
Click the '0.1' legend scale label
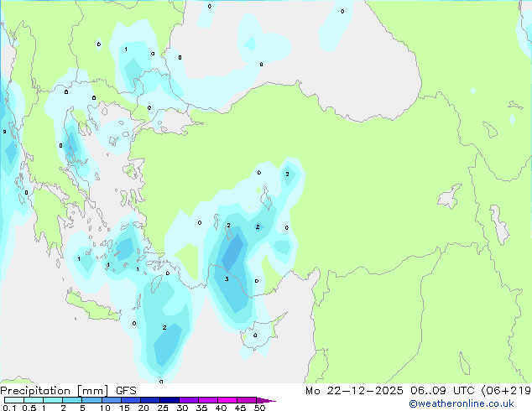coord(9,408)
